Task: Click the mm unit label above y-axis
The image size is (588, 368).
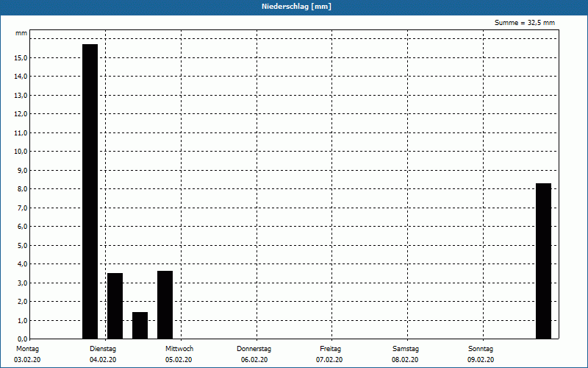Action: pyautogui.click(x=21, y=34)
